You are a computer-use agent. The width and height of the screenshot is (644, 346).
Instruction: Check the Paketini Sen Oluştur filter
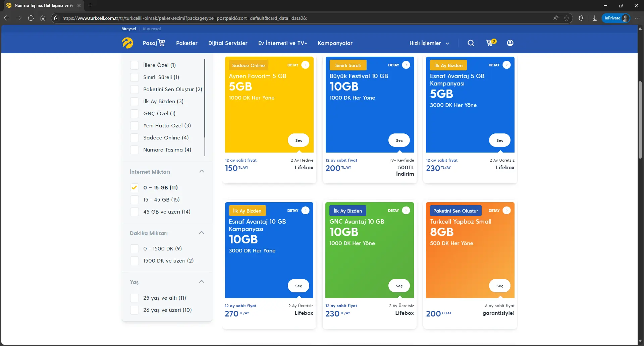[x=135, y=90]
